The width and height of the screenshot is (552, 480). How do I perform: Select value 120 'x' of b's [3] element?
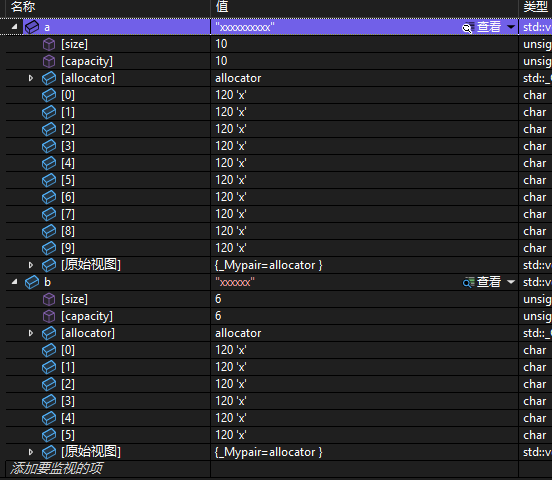pos(231,401)
